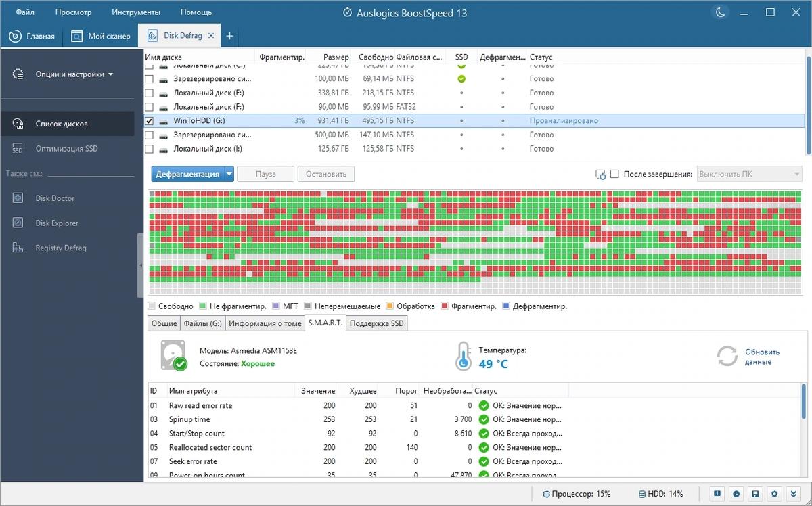
Task: Check the reserved 100,00 МБ partition checkbox
Action: click(150, 79)
